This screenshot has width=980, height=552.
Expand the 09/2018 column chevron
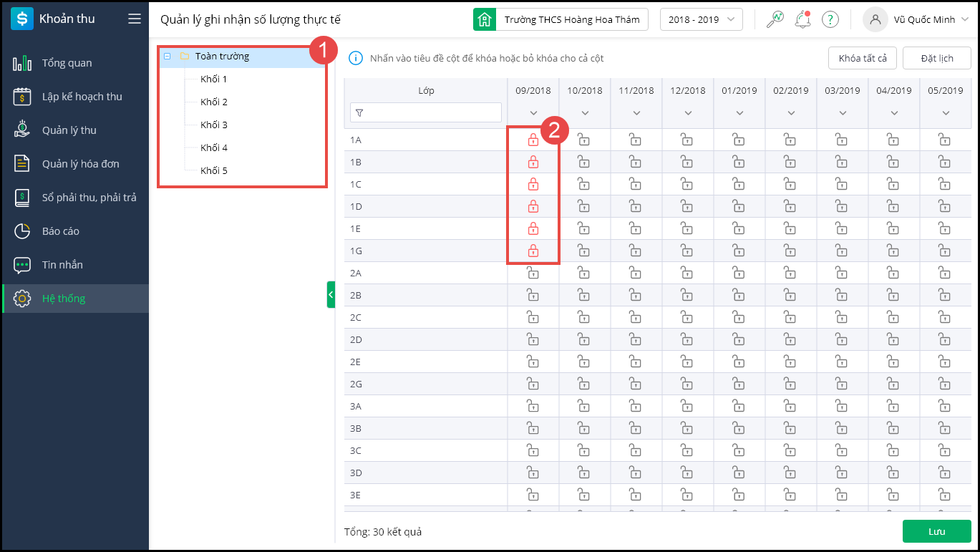(x=533, y=113)
